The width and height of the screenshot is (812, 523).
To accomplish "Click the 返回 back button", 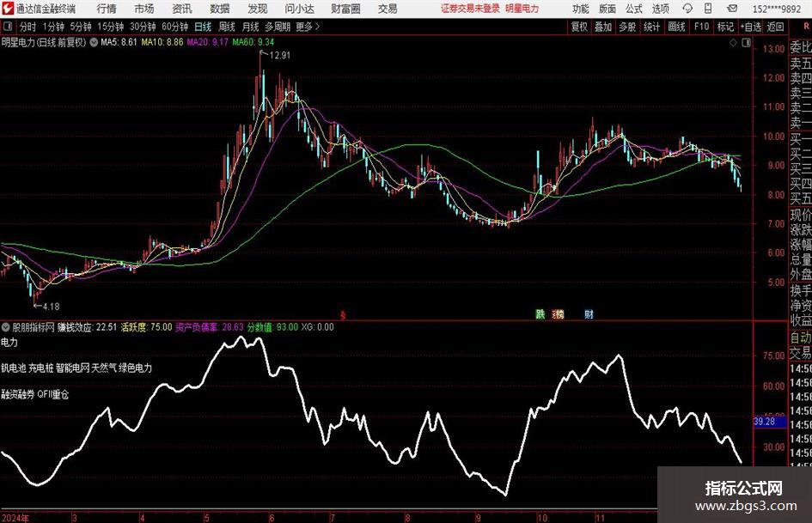I will click(775, 27).
